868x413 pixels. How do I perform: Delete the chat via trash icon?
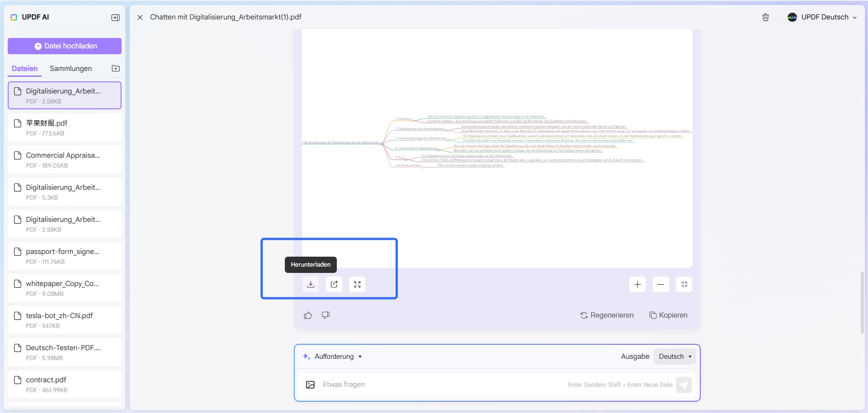tap(765, 17)
